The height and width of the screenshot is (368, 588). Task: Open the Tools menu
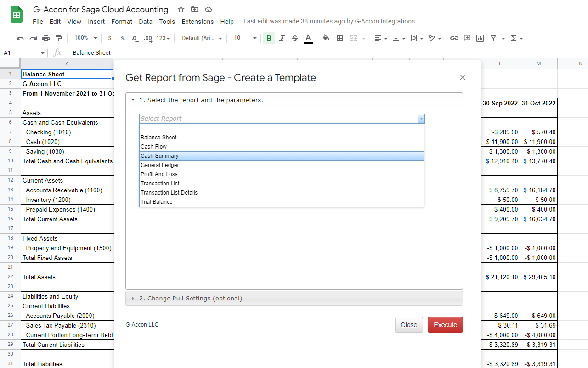[167, 22]
